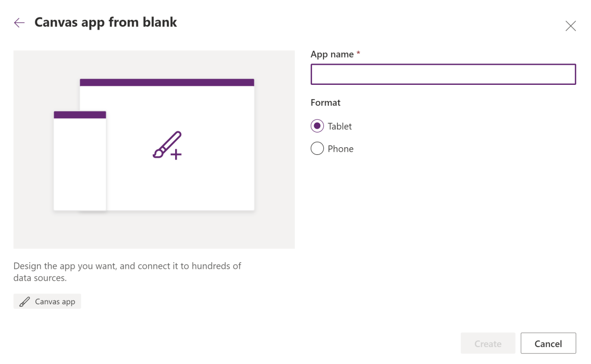591x364 pixels.
Task: Click the pencil icon in Canvas app tag
Action: coord(25,302)
